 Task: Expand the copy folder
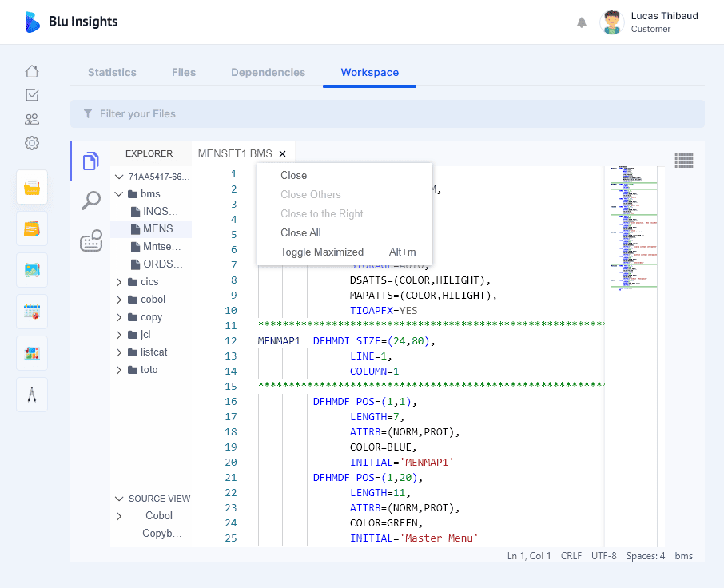119,317
